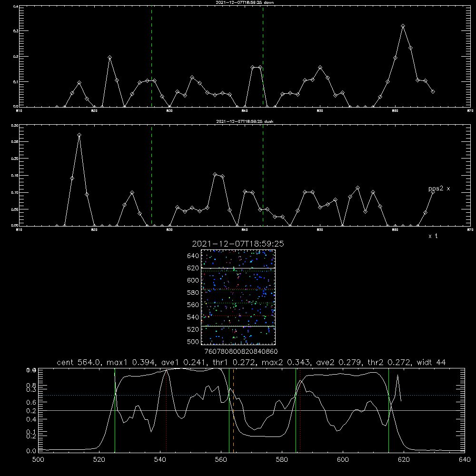
Task: Click the '580' x-axis label of bottom plot
Action: coord(282,460)
